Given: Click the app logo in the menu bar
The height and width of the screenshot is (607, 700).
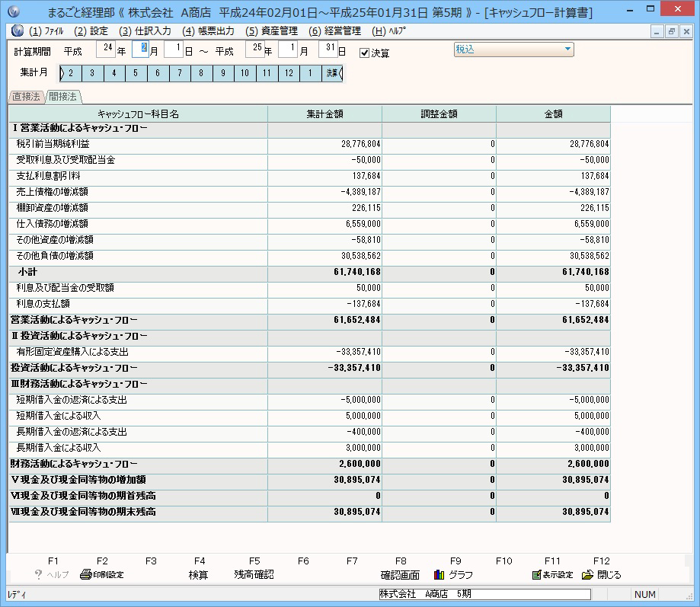Looking at the screenshot, I should 17,30.
